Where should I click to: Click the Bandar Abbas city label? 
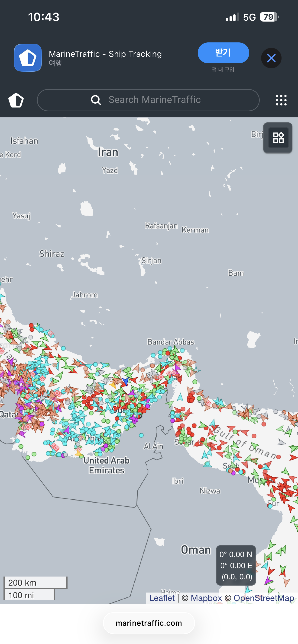point(171,342)
